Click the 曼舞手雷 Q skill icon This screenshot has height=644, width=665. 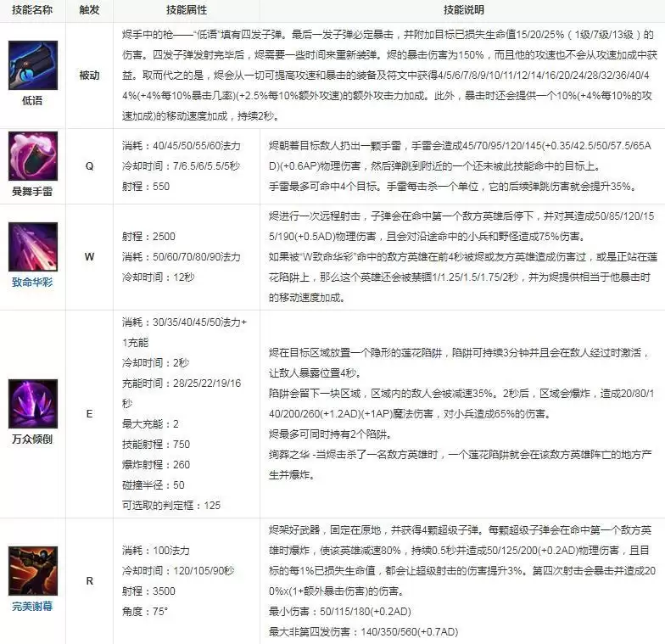33,156
